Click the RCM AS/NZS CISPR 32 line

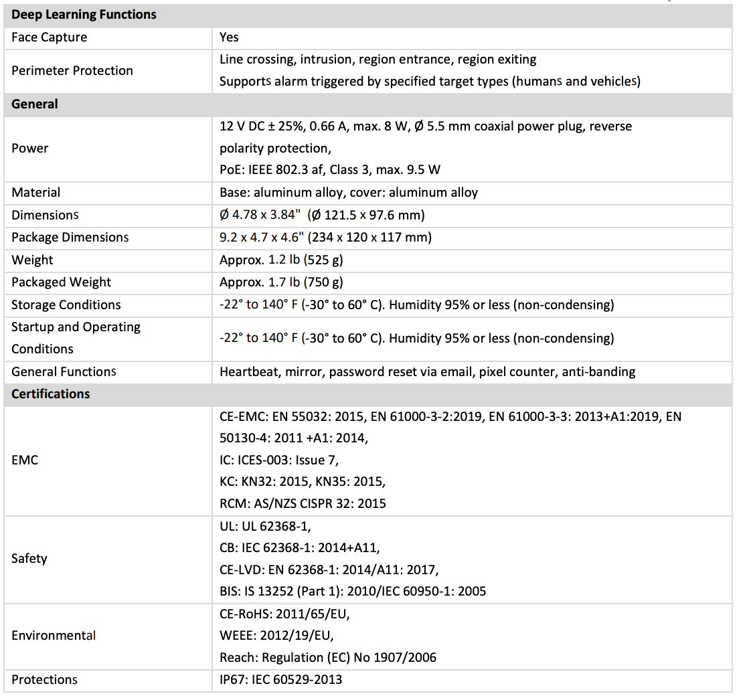[x=303, y=503]
